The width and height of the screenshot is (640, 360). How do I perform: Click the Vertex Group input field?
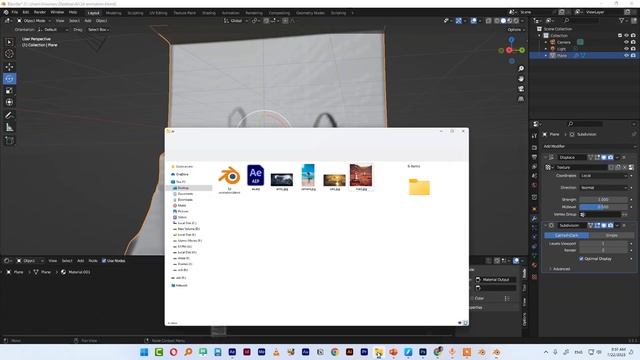tap(600, 214)
